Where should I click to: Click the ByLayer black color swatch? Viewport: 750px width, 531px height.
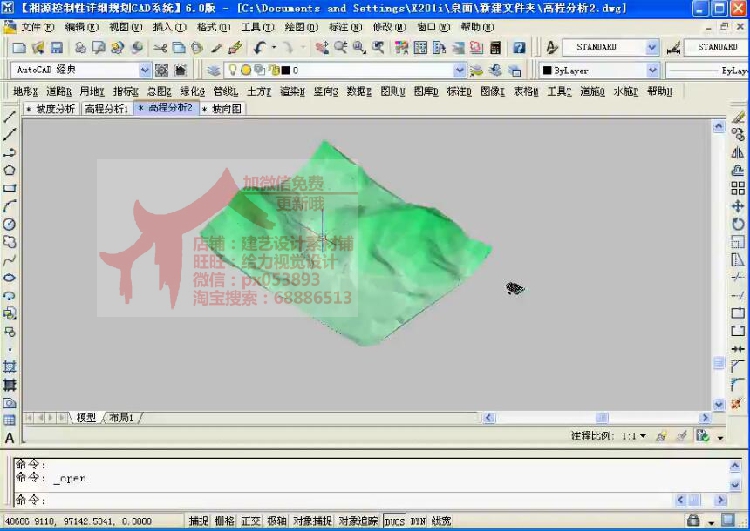click(x=547, y=70)
